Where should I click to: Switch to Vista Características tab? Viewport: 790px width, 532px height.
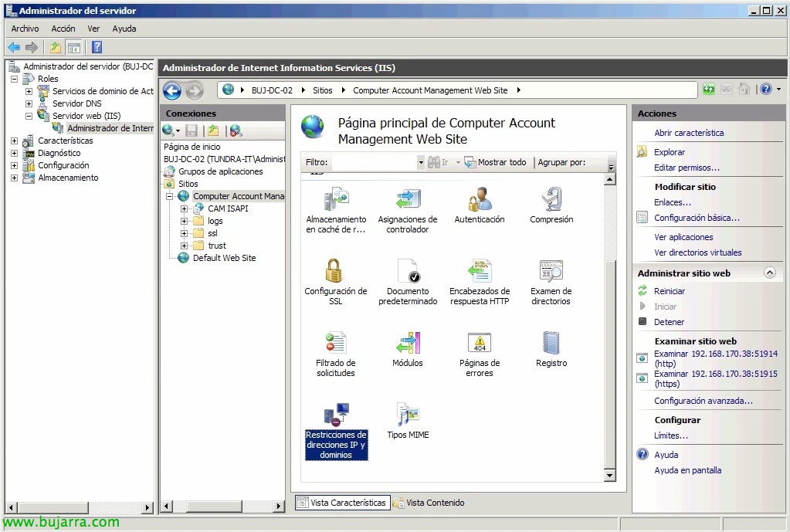pyautogui.click(x=343, y=503)
